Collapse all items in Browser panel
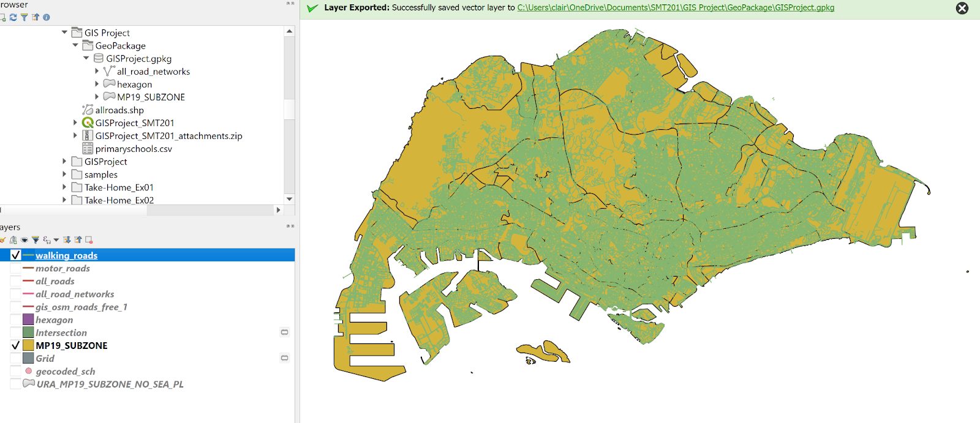This screenshot has width=980, height=423. pyautogui.click(x=35, y=17)
